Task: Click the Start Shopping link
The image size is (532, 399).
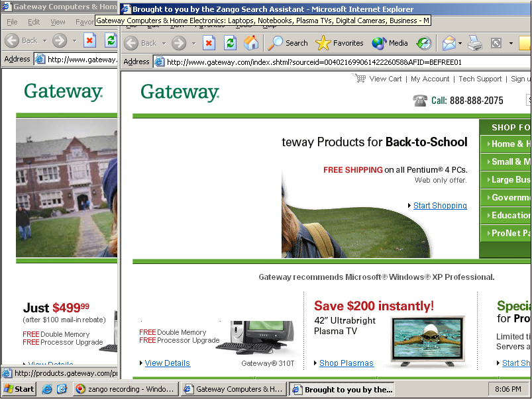Action: pos(440,205)
